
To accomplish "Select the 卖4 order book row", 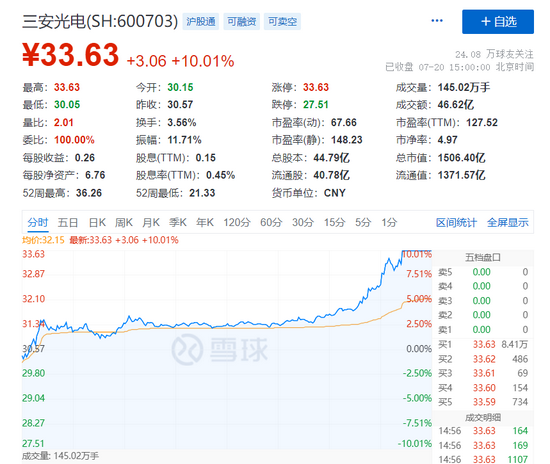I will [x=483, y=286].
